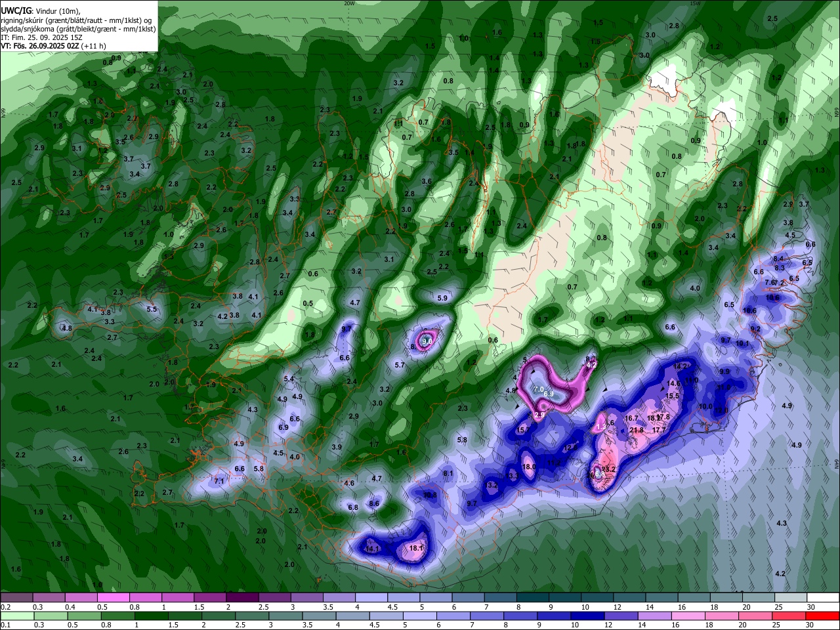Click the precipitation value '21.8' on the map
Image resolution: width=840 pixels, height=630 pixels.
[637, 430]
